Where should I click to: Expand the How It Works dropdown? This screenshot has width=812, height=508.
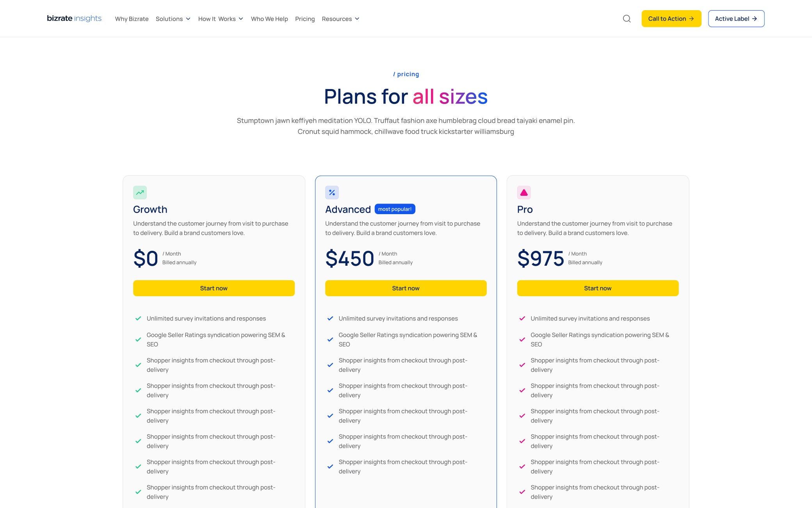[220, 18]
